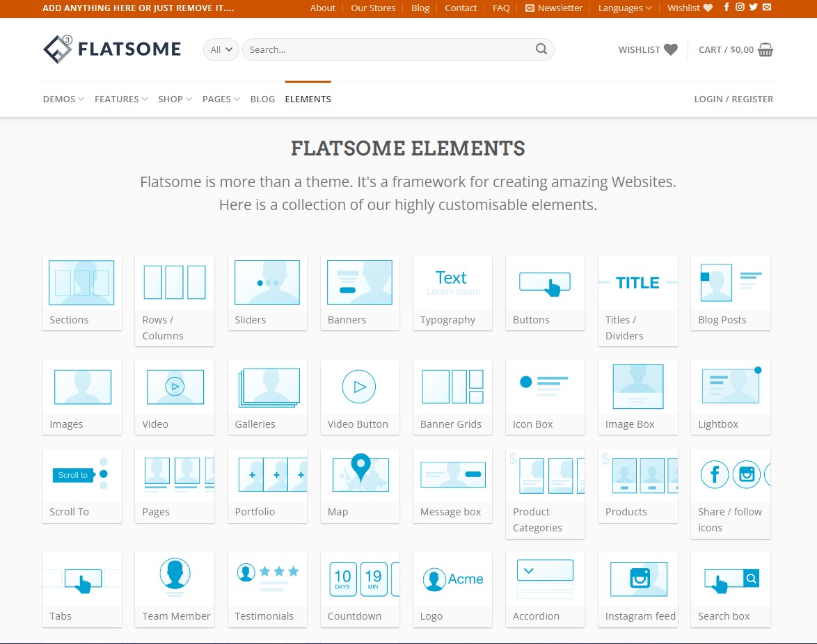Open the Logo element card
The width and height of the screenshot is (817, 644).
[453, 589]
